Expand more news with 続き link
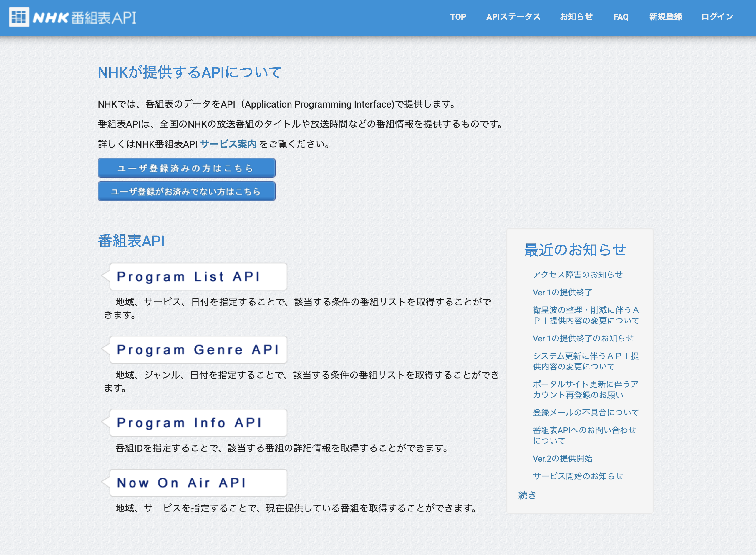This screenshot has width=756, height=555. [527, 495]
